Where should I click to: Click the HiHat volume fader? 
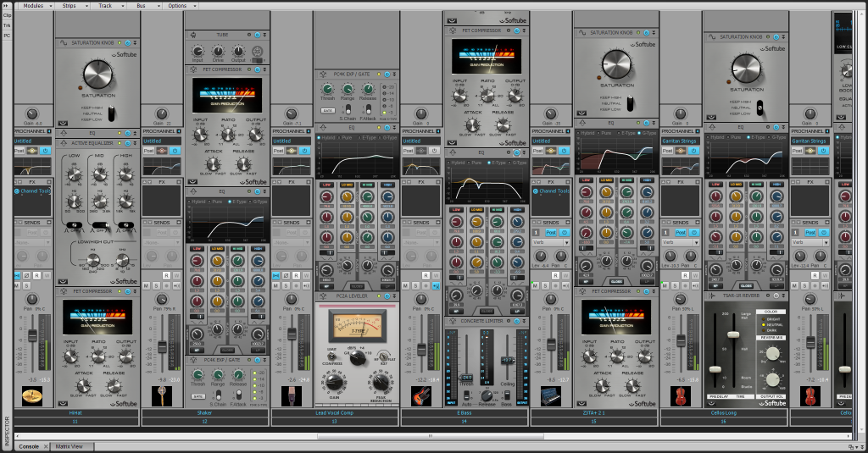tap(32, 335)
